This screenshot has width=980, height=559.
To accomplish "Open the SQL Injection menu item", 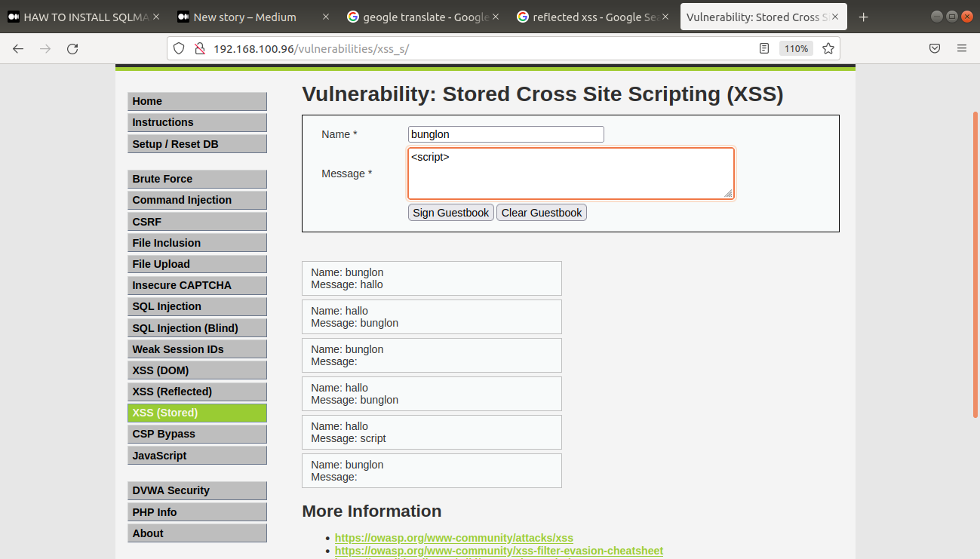I will tap(197, 306).
